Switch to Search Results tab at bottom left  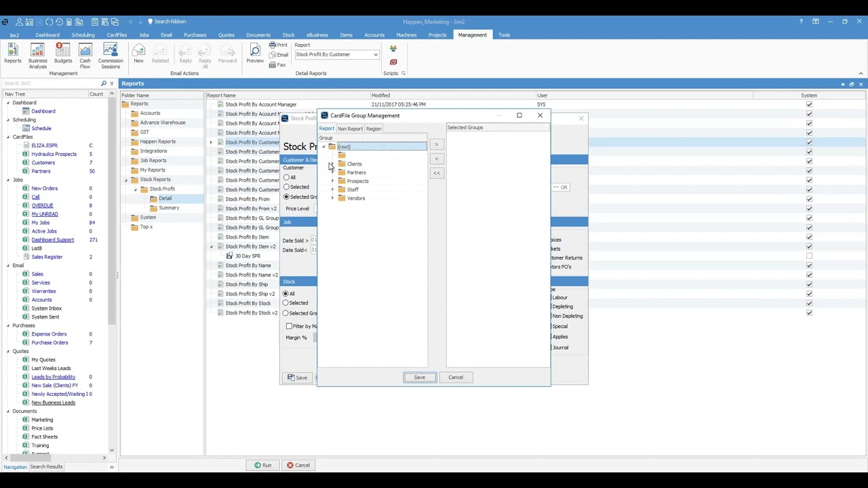tap(46, 467)
